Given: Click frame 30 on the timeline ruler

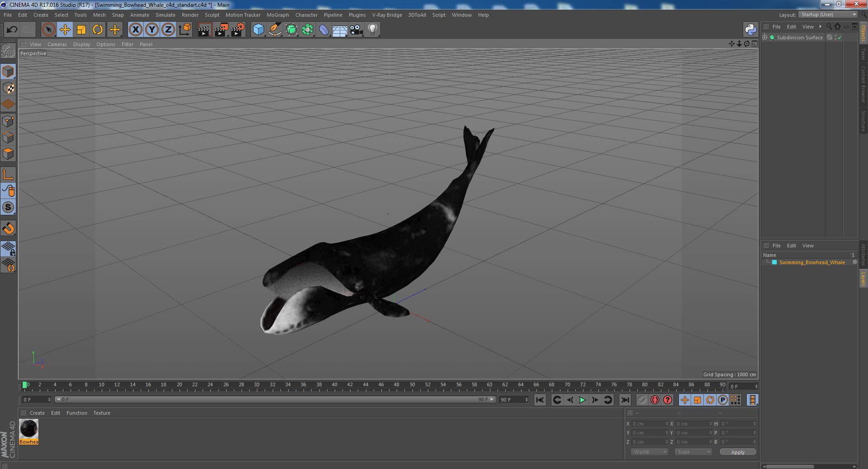Looking at the screenshot, I should 256,385.
